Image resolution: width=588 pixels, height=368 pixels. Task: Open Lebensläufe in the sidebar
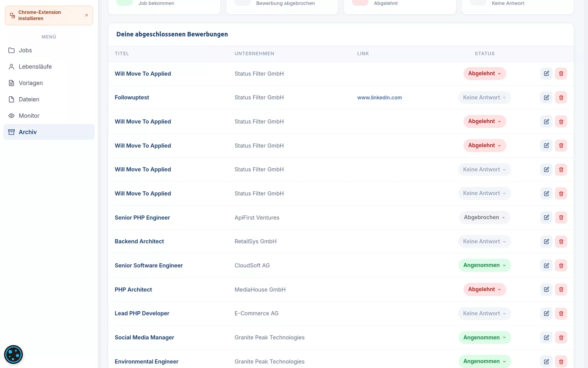click(x=49, y=67)
